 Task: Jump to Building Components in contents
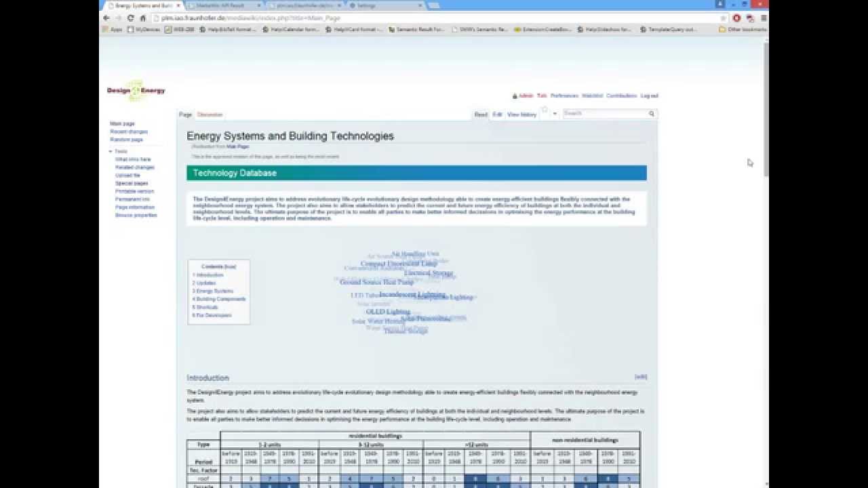tap(219, 300)
